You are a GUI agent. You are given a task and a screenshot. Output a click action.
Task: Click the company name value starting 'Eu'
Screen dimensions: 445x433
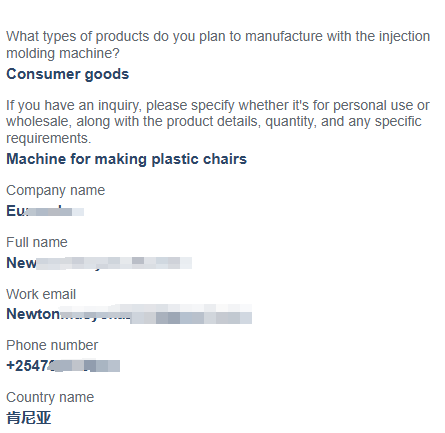tap(45, 211)
